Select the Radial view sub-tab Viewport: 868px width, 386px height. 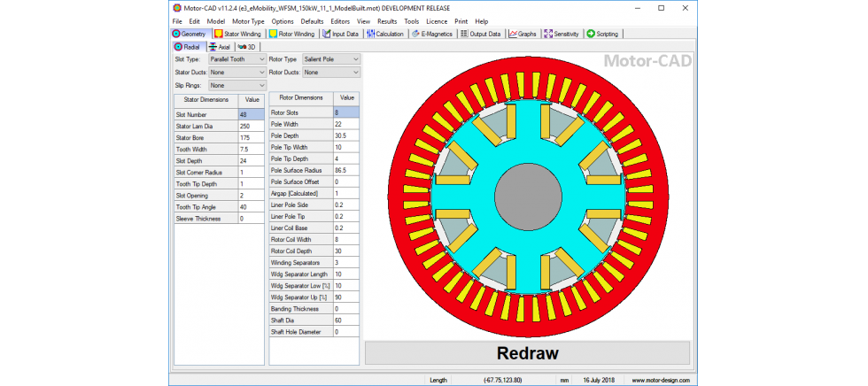click(190, 47)
